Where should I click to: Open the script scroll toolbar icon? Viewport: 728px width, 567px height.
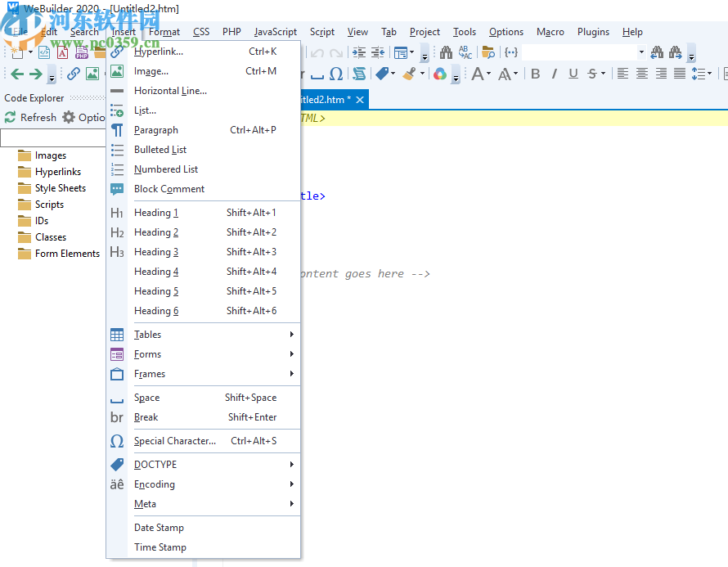(x=359, y=74)
